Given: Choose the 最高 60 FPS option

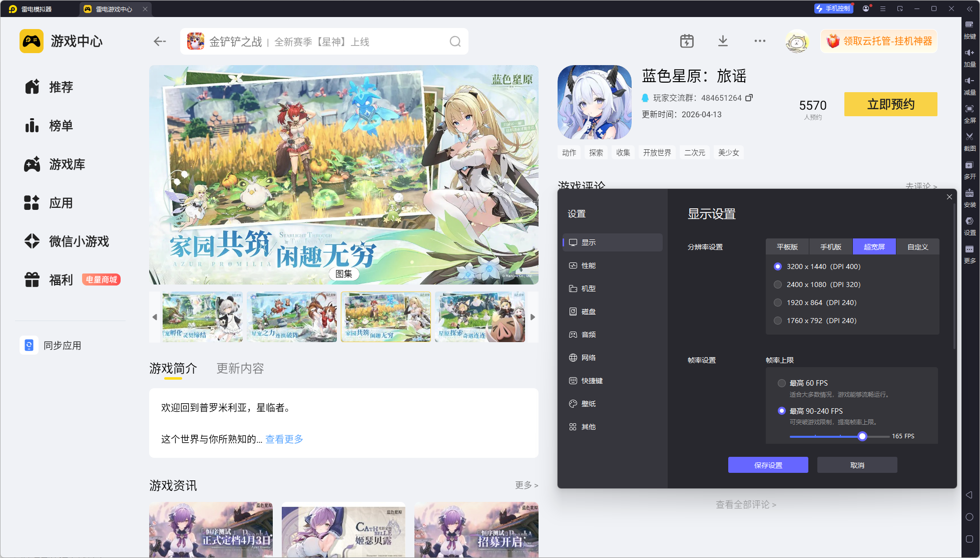Looking at the screenshot, I should (782, 383).
